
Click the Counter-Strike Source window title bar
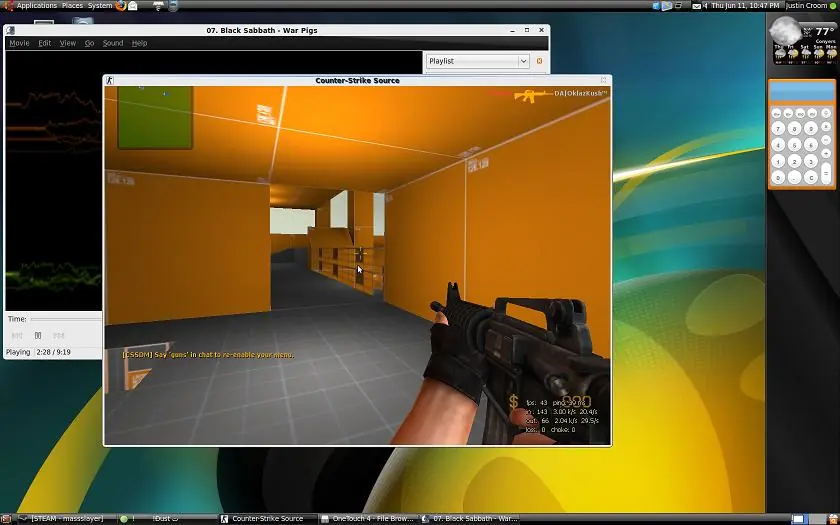[357, 80]
